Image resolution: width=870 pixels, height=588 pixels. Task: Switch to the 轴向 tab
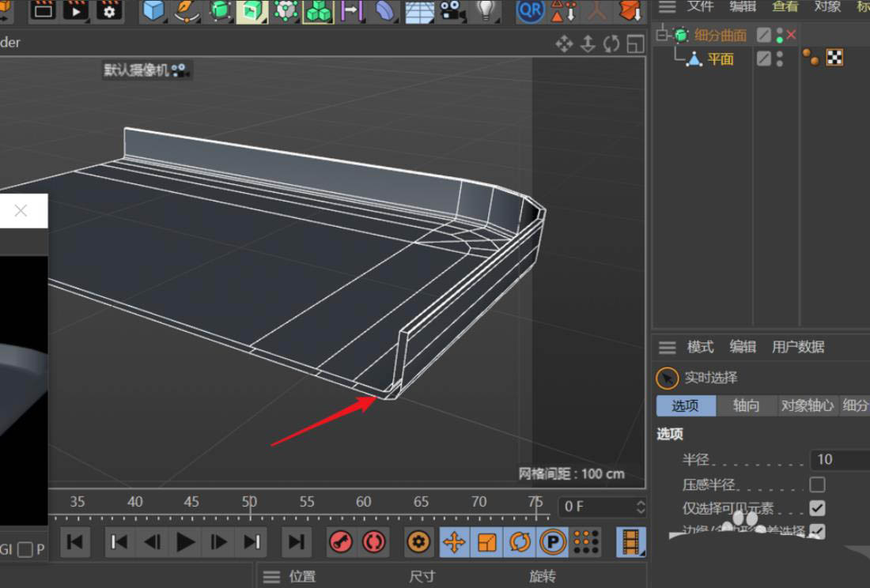(x=746, y=405)
